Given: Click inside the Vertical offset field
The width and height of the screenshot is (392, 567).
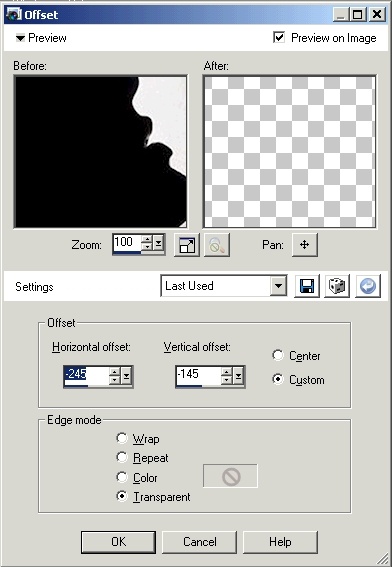Looking at the screenshot, I should tap(198, 375).
